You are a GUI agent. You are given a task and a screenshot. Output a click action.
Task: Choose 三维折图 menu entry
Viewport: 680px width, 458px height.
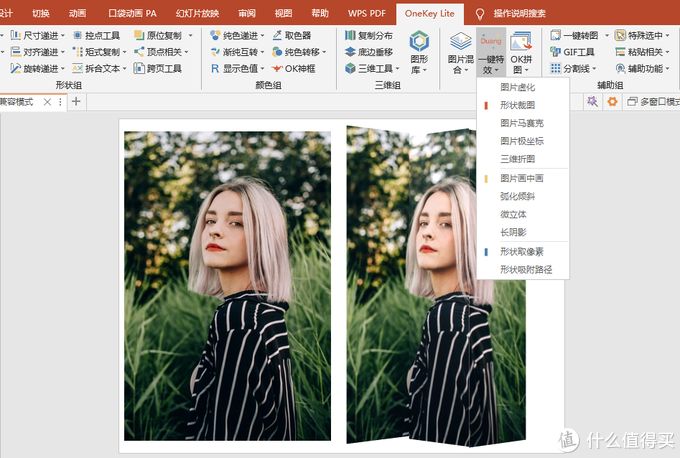tap(523, 159)
